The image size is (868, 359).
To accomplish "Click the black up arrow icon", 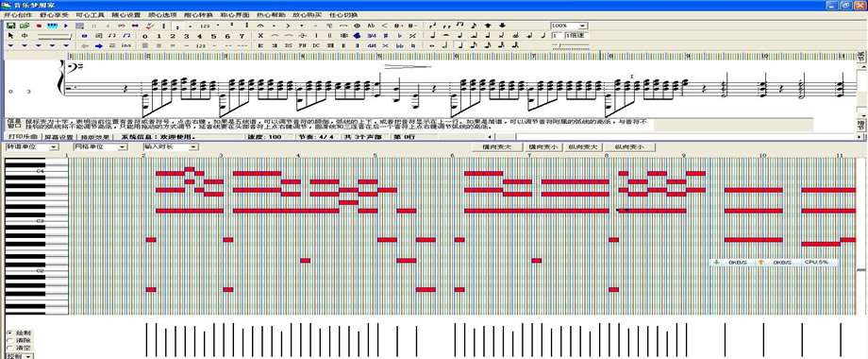I will (x=489, y=26).
